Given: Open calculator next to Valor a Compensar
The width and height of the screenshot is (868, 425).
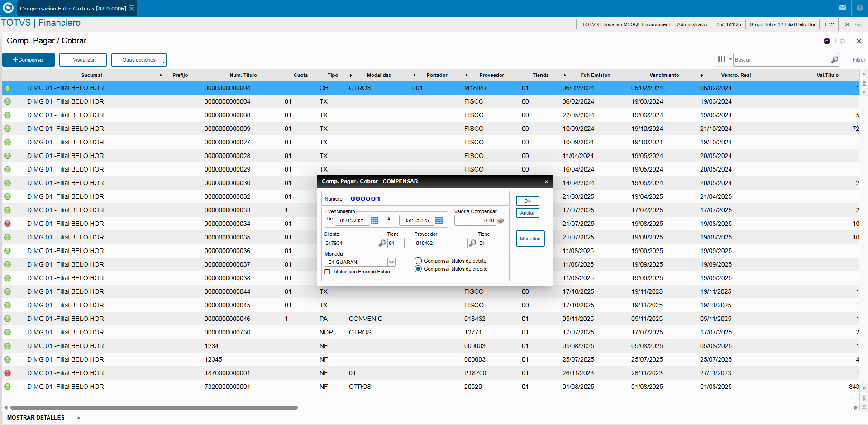Looking at the screenshot, I should coord(501,221).
